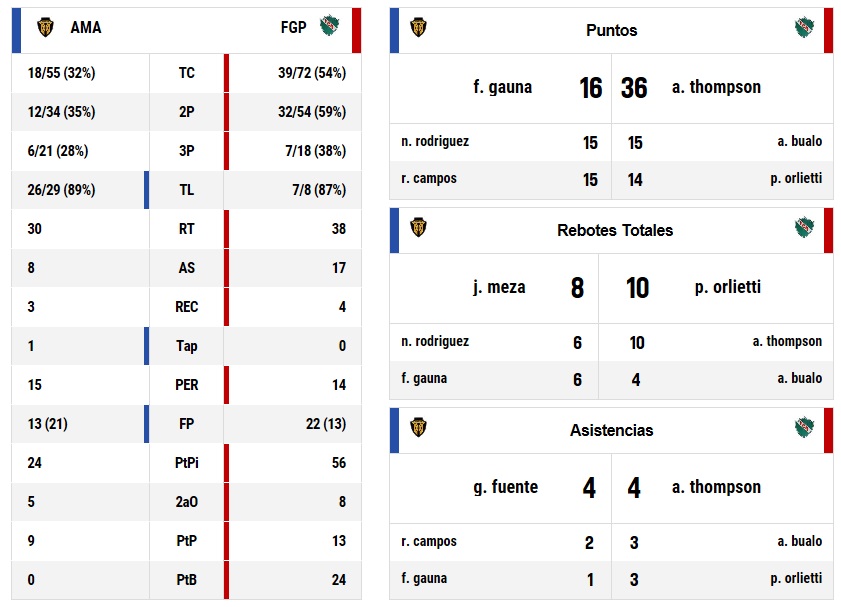
Task: Select the Asistencias section heading
Action: 611,430
